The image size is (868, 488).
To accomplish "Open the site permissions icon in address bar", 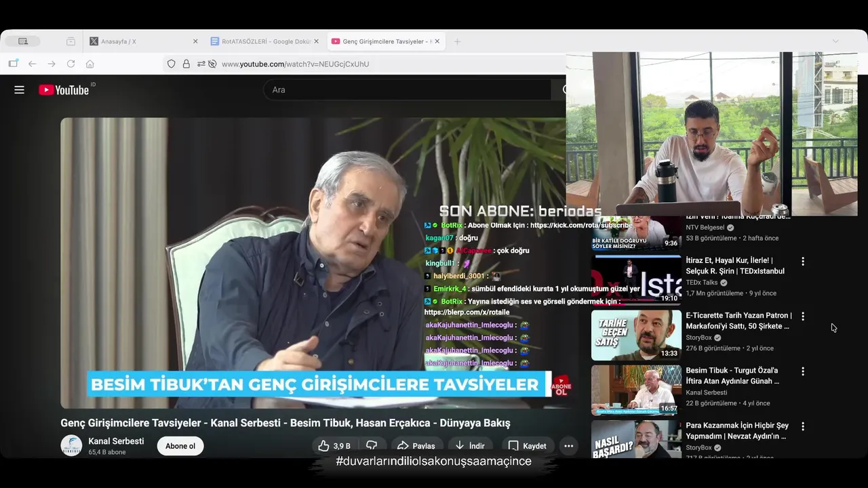I will [201, 64].
